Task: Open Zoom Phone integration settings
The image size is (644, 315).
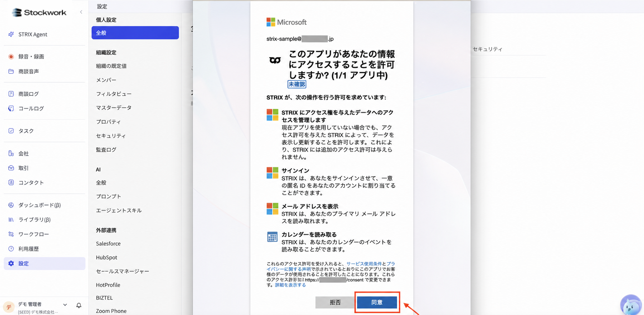Action: tap(111, 311)
